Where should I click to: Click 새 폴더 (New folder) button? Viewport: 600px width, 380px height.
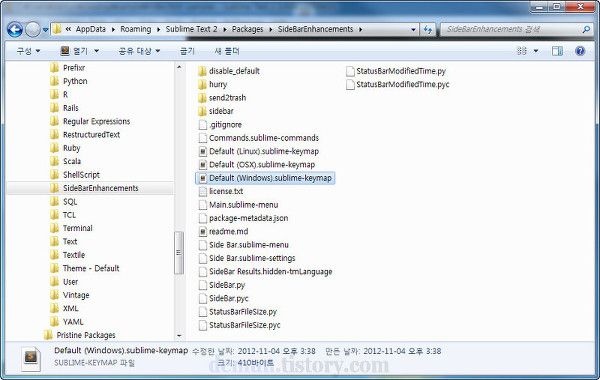[227, 51]
